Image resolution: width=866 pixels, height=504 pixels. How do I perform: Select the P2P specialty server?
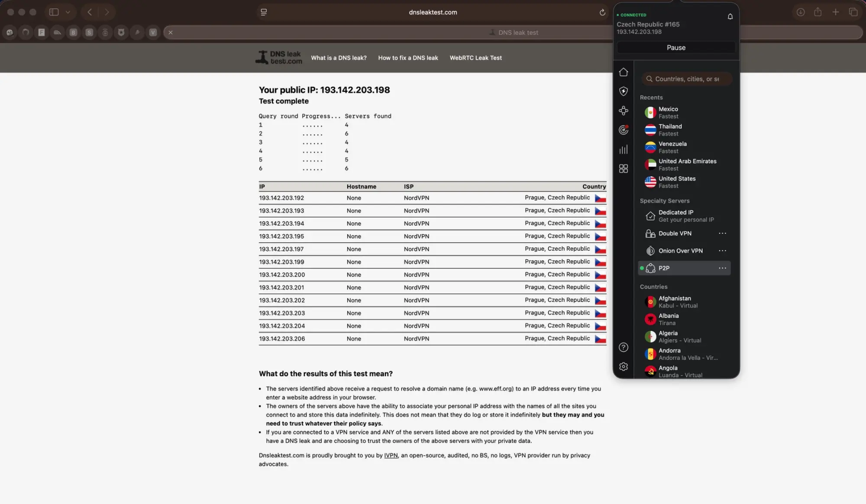pyautogui.click(x=664, y=268)
